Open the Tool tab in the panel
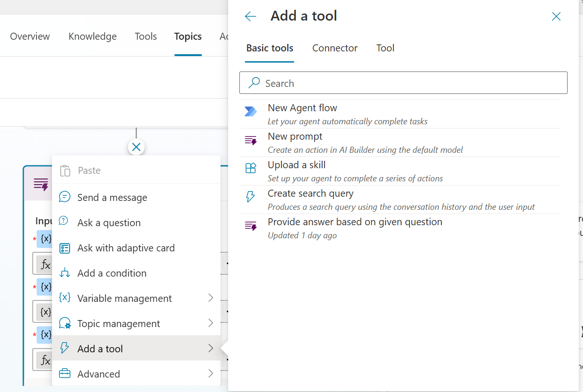The height and width of the screenshot is (392, 583). (385, 48)
